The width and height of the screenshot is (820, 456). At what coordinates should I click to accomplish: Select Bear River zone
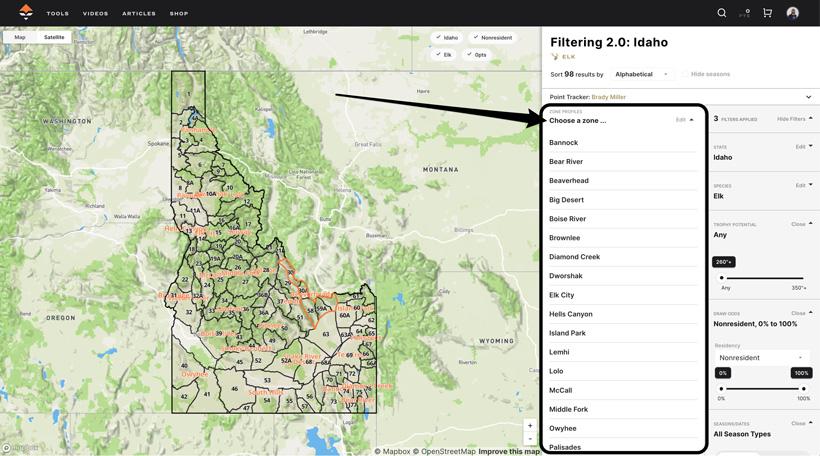tap(622, 162)
